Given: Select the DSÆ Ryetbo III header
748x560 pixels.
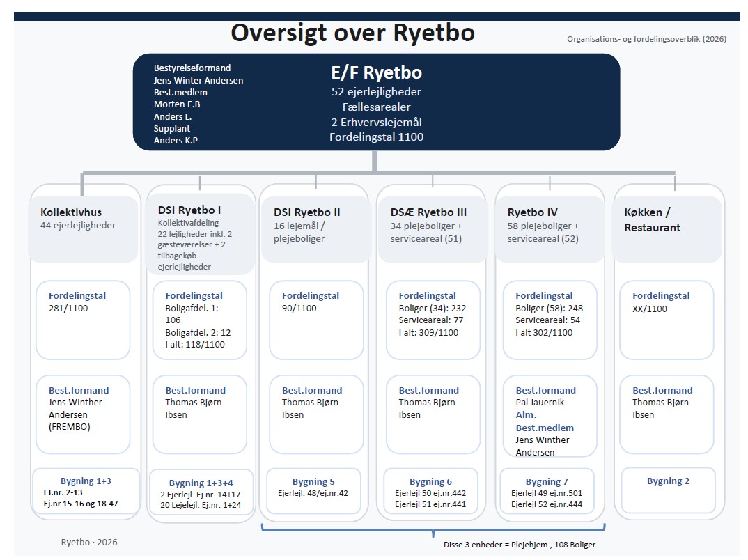Looking at the screenshot, I should click(x=433, y=229).
